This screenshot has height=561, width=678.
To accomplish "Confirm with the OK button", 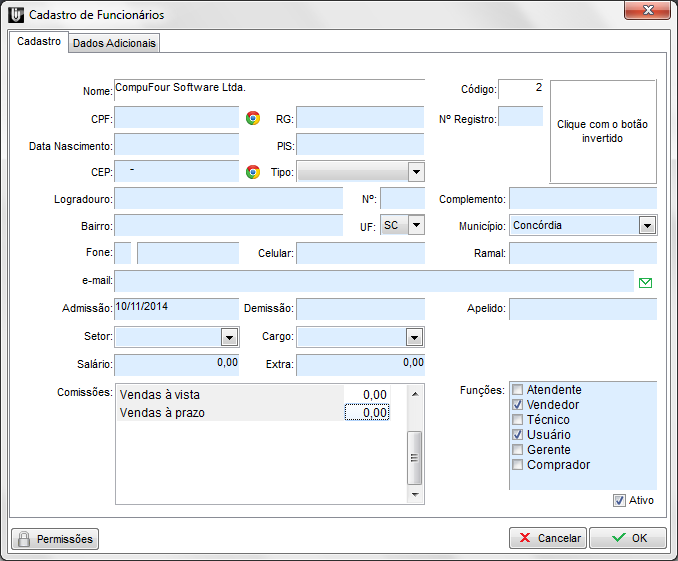I will (x=627, y=538).
